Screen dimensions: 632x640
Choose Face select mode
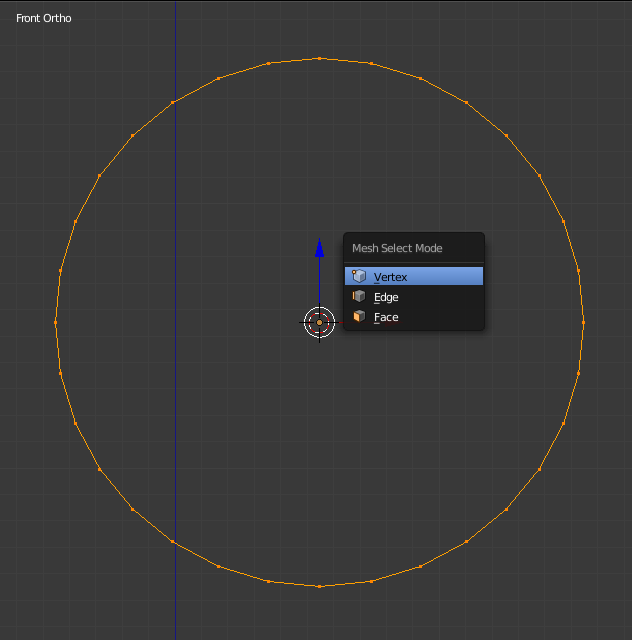pyautogui.click(x=414, y=317)
